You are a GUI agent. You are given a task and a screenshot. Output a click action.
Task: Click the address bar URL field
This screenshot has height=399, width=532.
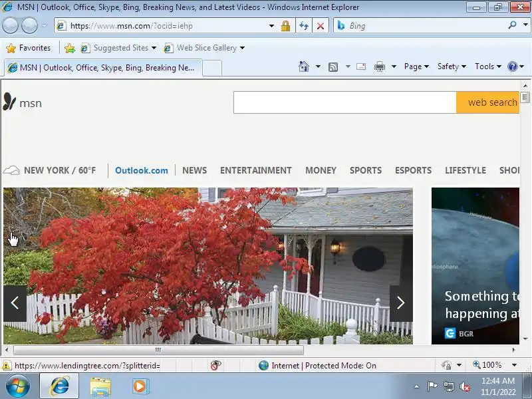163,26
